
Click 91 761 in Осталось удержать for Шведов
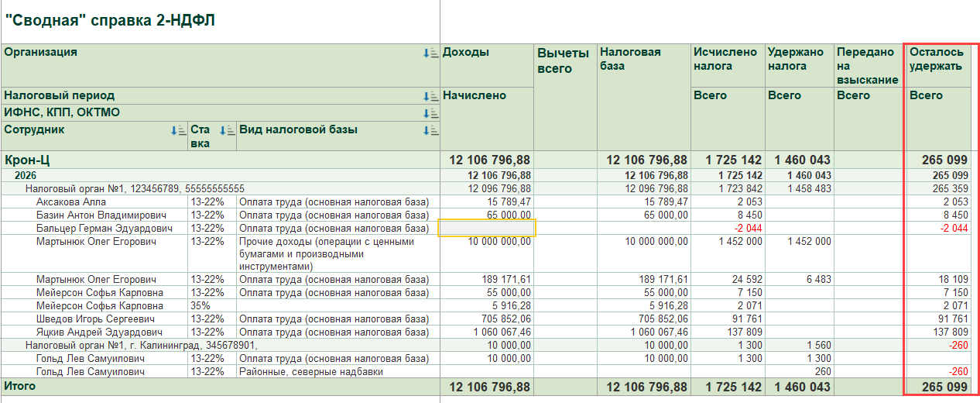953,319
